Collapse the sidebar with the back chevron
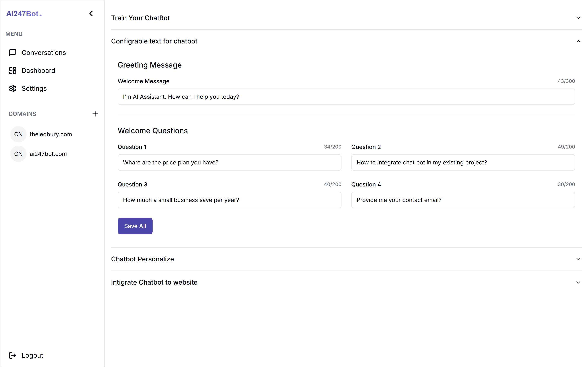Image resolution: width=588 pixels, height=367 pixels. (x=91, y=14)
